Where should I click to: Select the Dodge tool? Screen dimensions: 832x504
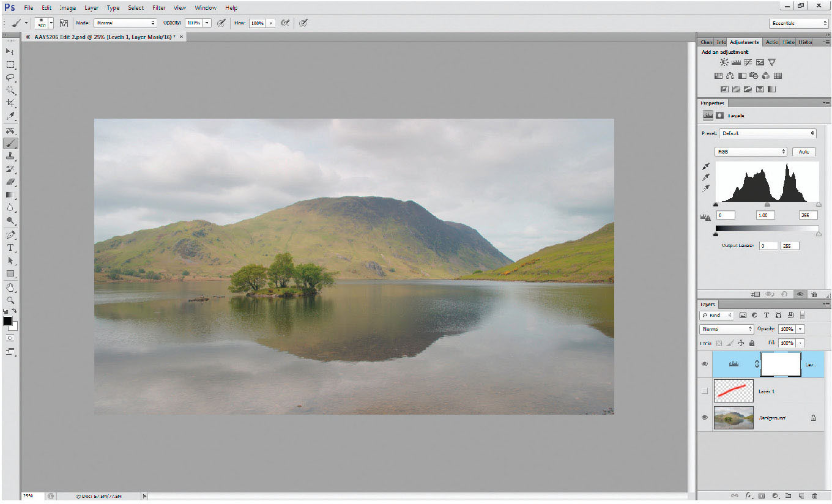coord(10,221)
